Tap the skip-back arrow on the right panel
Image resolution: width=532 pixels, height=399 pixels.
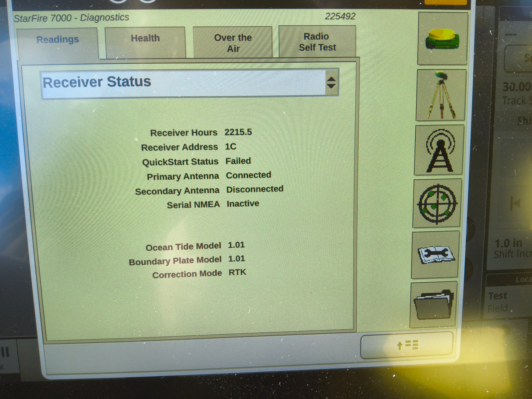[x=515, y=202]
